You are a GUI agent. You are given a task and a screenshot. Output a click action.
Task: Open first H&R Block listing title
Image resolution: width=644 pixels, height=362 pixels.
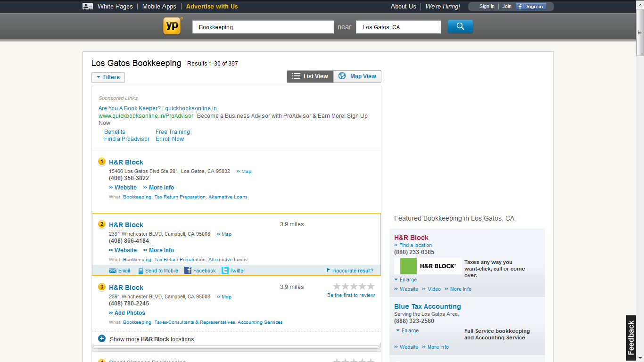pos(126,162)
